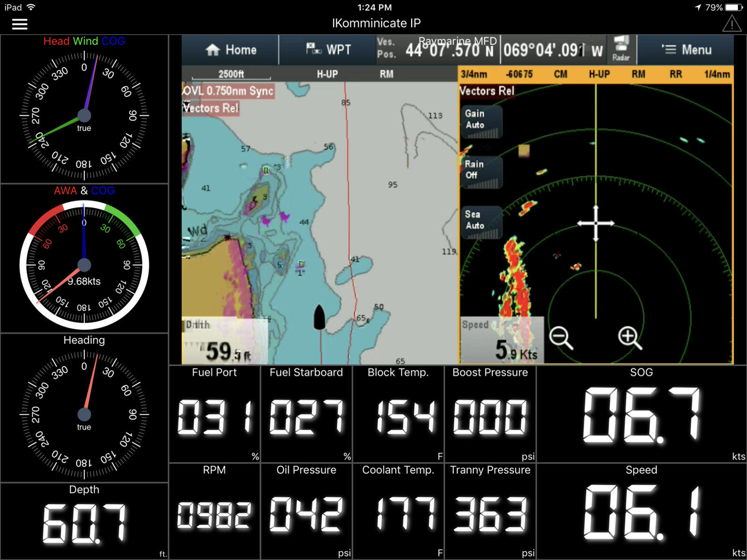The width and height of the screenshot is (747, 560).
Task: Adjust the Sea Auto control
Action: point(482,223)
